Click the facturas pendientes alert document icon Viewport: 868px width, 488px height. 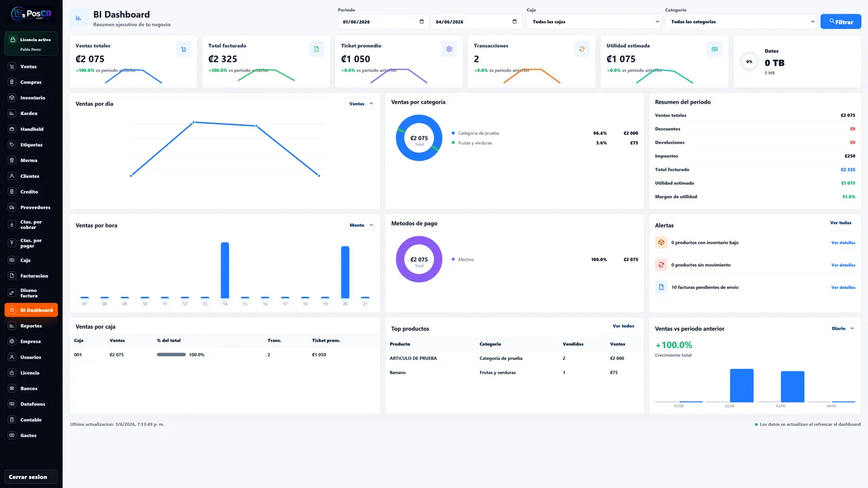point(661,287)
